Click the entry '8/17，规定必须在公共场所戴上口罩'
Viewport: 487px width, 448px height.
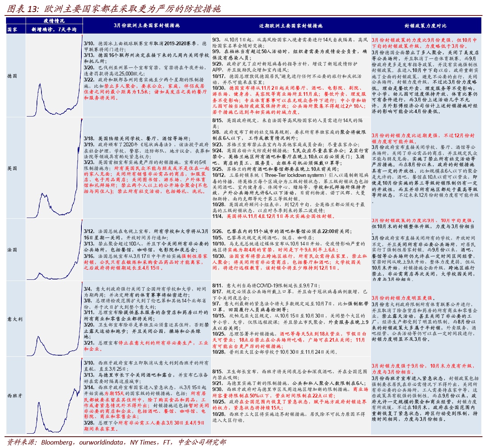coord(289,295)
